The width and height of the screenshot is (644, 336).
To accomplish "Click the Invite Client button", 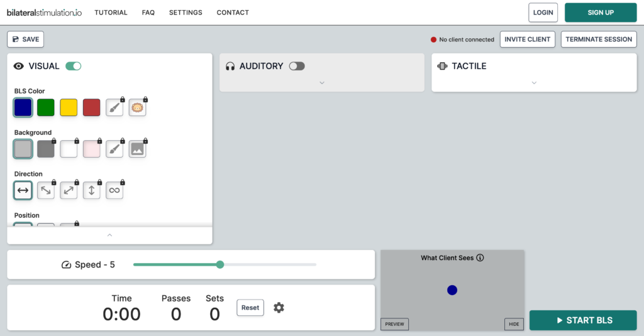I will click(x=527, y=39).
